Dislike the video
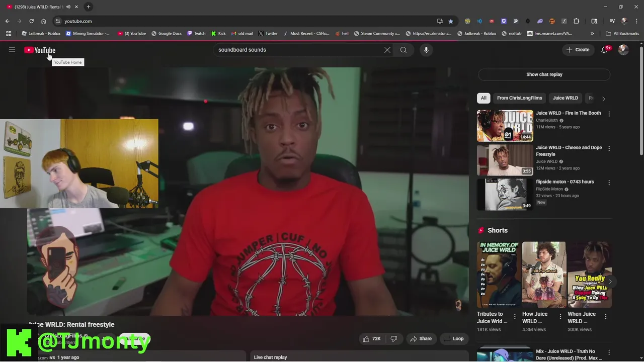The width and height of the screenshot is (644, 362). tap(394, 339)
